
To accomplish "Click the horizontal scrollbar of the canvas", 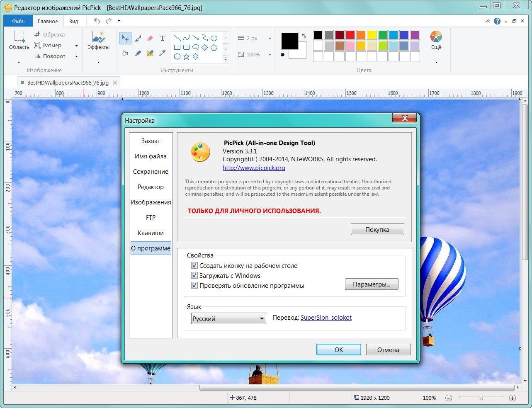I will coord(357,388).
